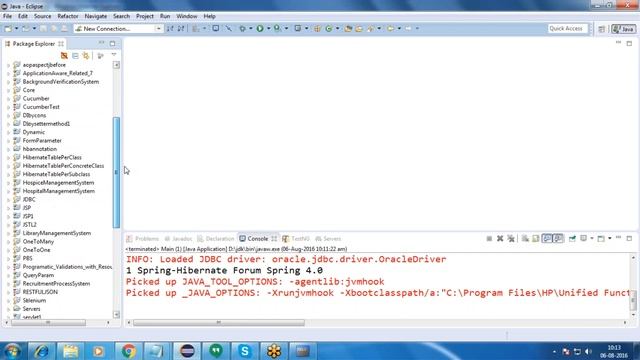Switch to the Javadoc tab
This screenshot has width=640, height=360.
tap(178, 239)
